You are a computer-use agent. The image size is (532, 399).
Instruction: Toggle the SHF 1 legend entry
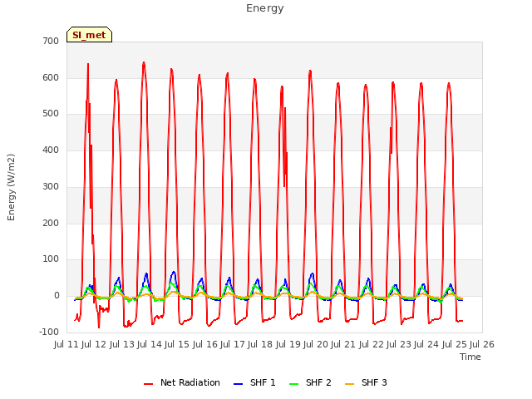coord(254,382)
